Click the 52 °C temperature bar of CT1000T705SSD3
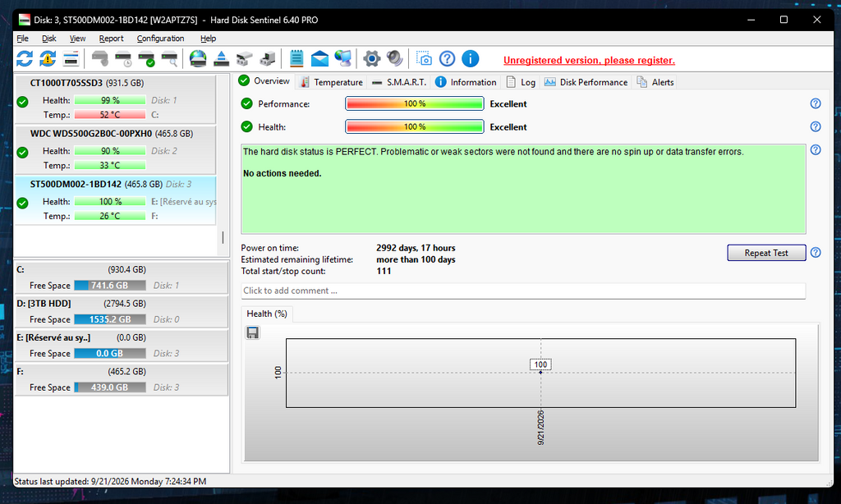The height and width of the screenshot is (504, 841). 110,114
